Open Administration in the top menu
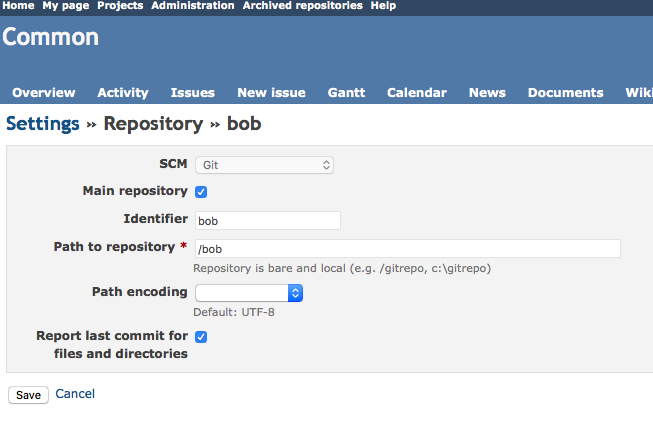 (x=193, y=6)
